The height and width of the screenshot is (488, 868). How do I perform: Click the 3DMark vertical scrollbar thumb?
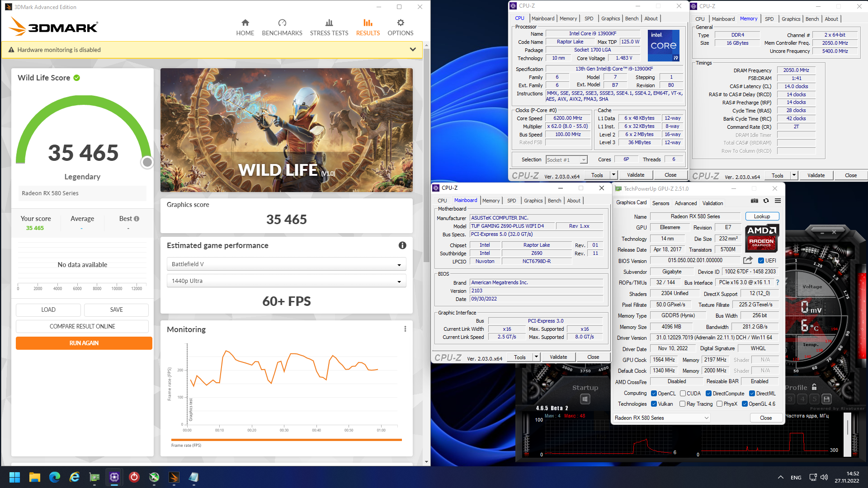[426, 156]
